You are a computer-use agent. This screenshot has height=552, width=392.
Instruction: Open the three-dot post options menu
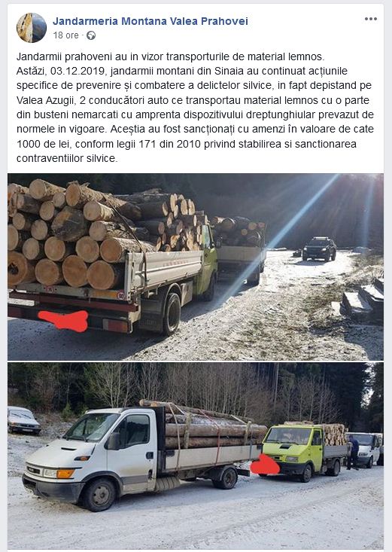pos(370,19)
